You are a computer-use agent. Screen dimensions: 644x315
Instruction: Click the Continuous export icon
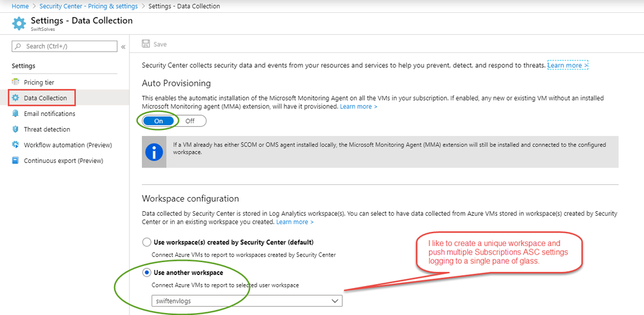[15, 160]
